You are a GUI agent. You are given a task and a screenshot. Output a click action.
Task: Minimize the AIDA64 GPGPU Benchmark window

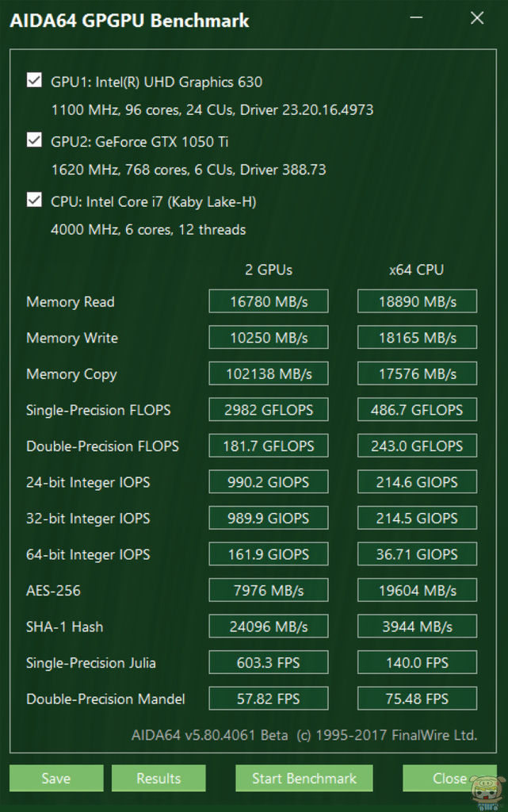coord(416,17)
